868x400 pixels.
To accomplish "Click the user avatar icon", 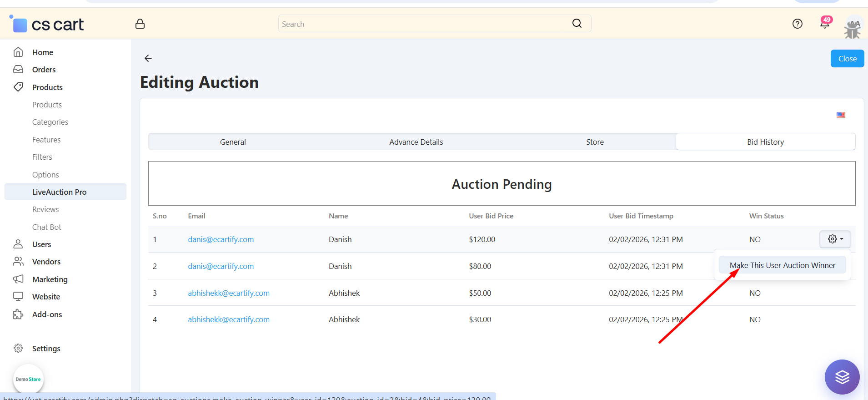I will [852, 28].
